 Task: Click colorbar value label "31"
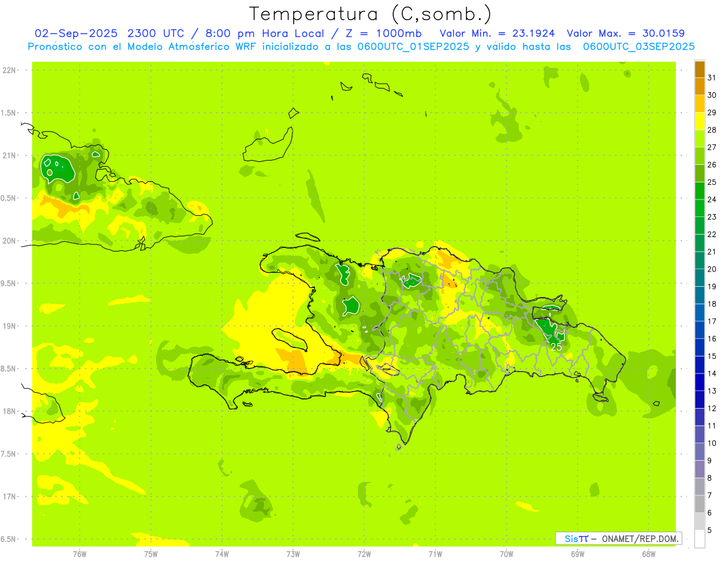pos(712,78)
